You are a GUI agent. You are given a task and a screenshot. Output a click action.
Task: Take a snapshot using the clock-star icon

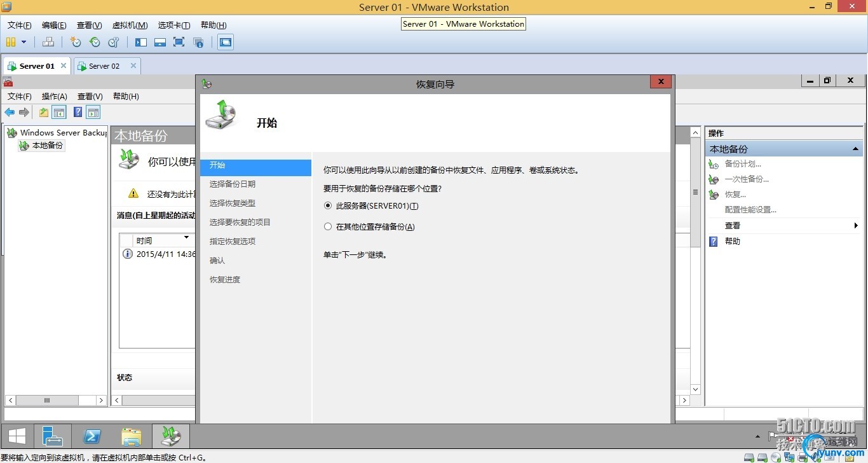tap(76, 42)
